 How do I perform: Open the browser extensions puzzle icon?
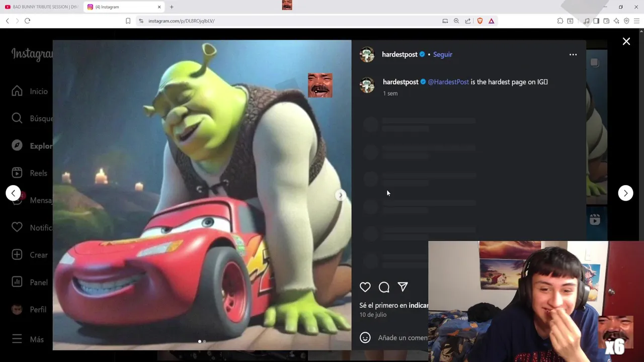pyautogui.click(x=560, y=21)
